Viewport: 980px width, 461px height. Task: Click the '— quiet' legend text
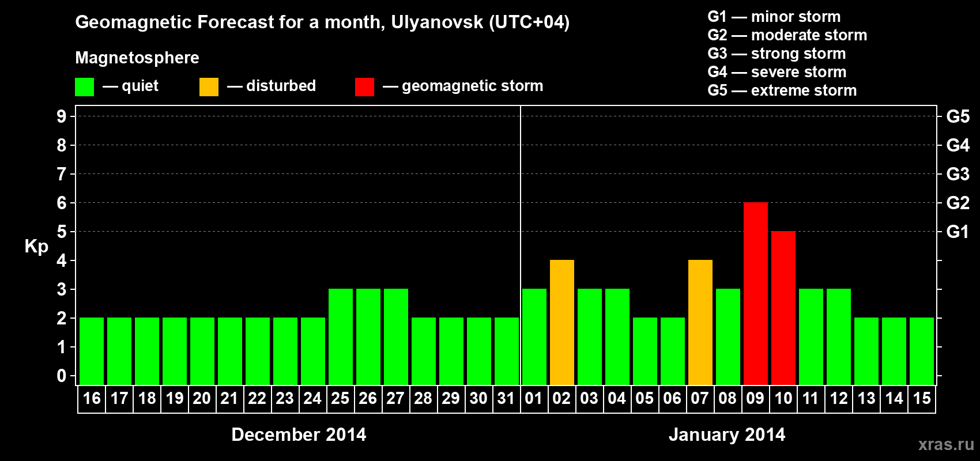click(x=130, y=86)
